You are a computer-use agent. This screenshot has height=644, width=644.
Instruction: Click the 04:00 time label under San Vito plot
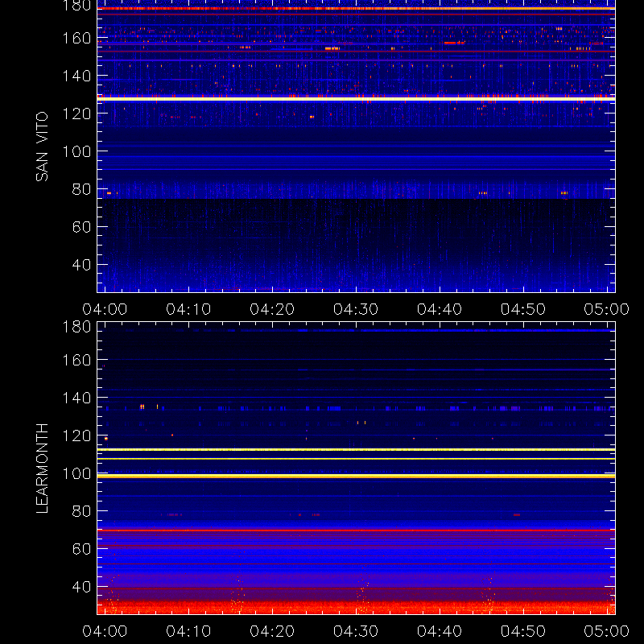click(105, 309)
